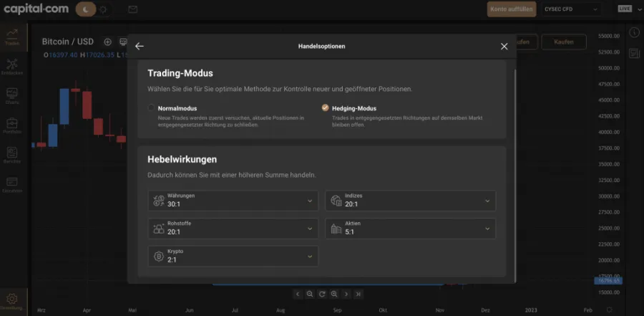This screenshot has width=644, height=316.
Task: Switch to light mode sun icon
Action: [103, 9]
